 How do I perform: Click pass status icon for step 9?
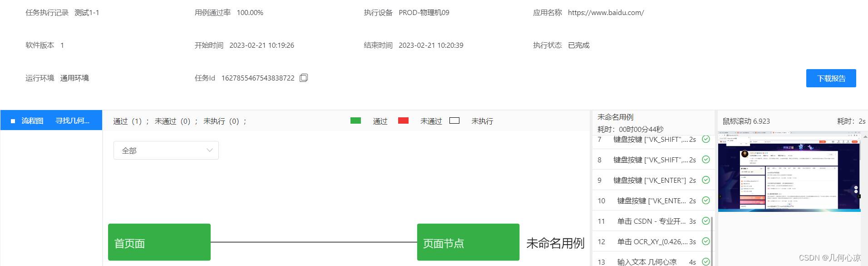click(705, 180)
